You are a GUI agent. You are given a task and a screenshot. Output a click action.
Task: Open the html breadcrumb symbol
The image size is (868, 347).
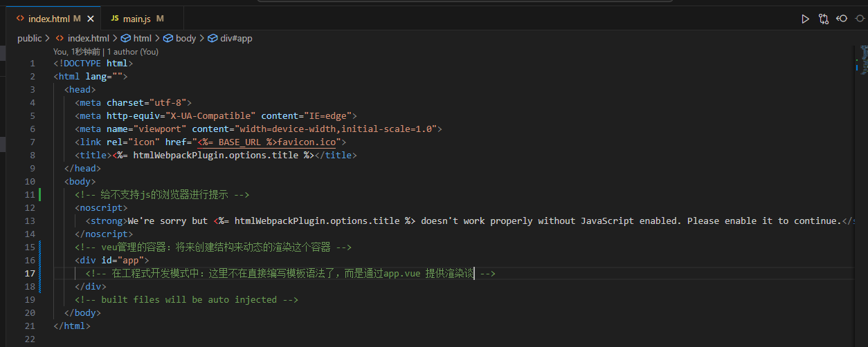coord(143,38)
